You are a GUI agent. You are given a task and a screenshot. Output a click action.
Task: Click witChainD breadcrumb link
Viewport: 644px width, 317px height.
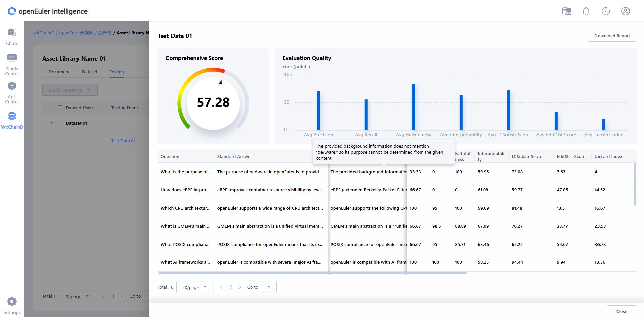[x=44, y=33]
